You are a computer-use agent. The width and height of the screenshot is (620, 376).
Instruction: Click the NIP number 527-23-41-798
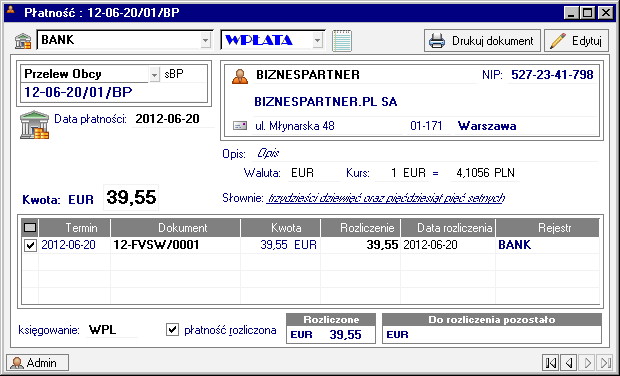point(552,75)
